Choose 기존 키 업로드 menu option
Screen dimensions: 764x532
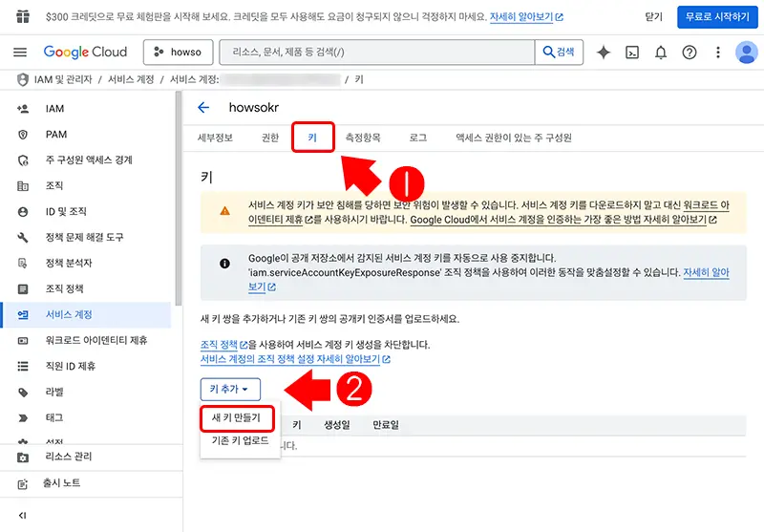(241, 441)
